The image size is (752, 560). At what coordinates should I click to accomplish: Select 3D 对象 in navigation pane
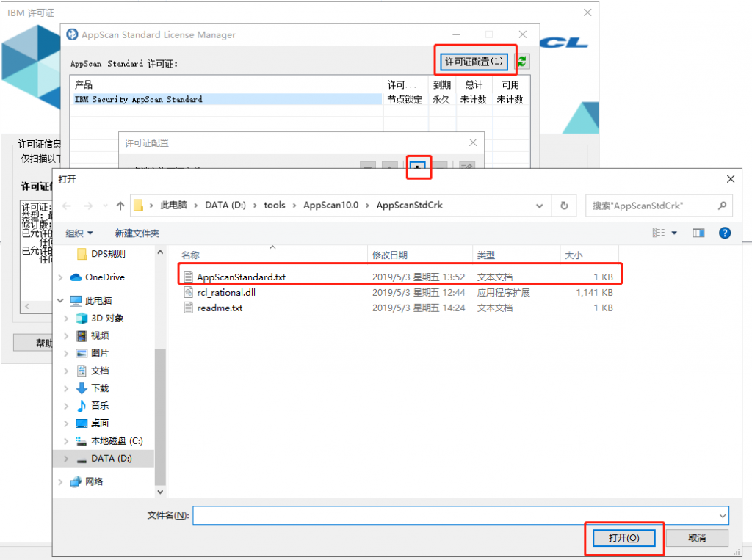107,319
